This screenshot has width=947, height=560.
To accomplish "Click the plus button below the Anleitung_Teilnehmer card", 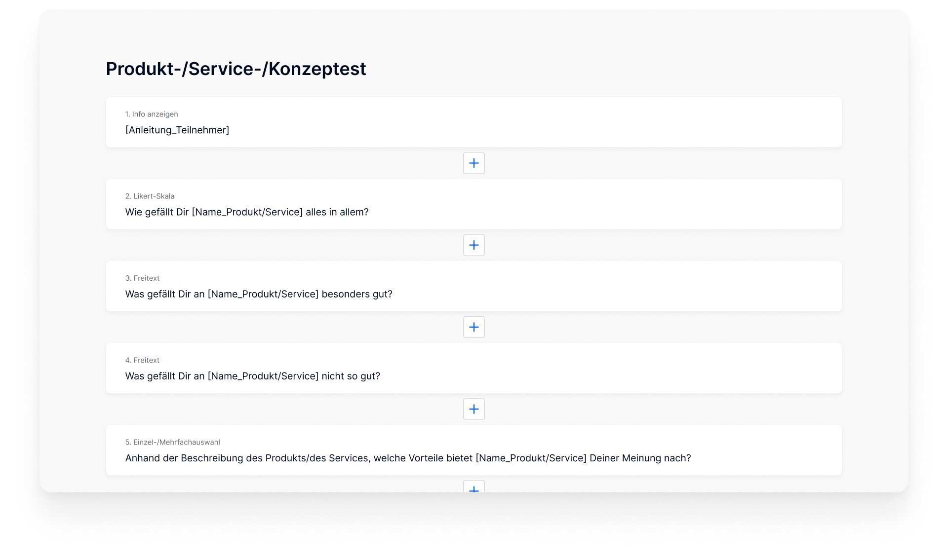I will [473, 163].
